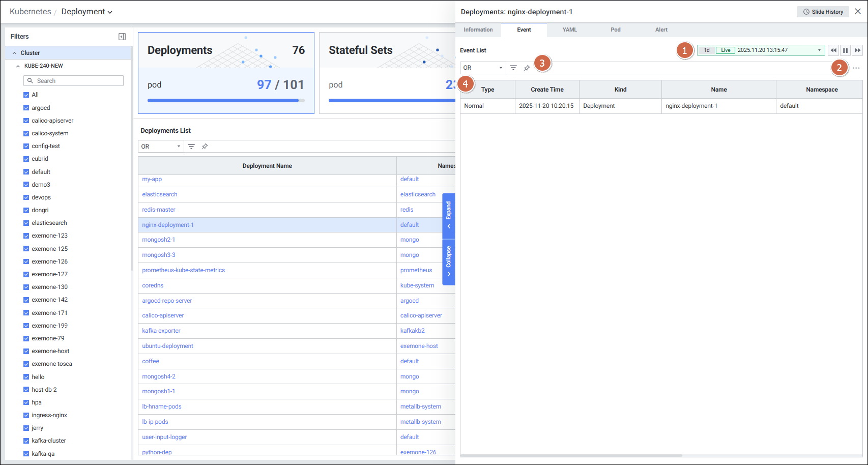Collapse the KUBE-240-NEW cluster tree
The height and width of the screenshot is (465, 868).
click(x=18, y=66)
